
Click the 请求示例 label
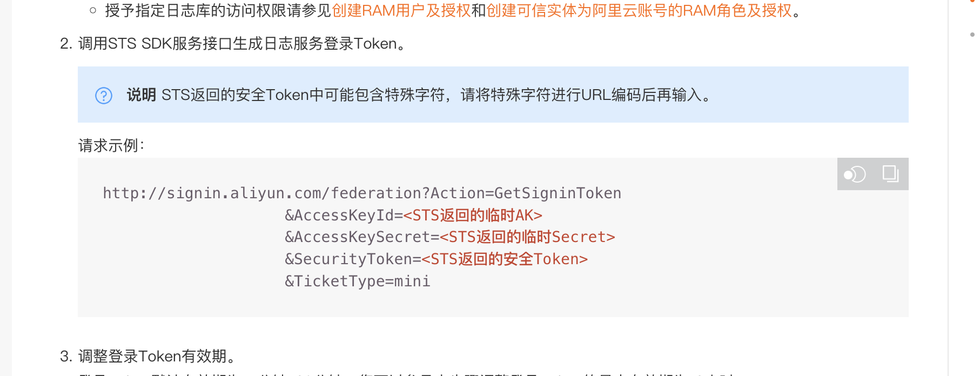(x=111, y=145)
